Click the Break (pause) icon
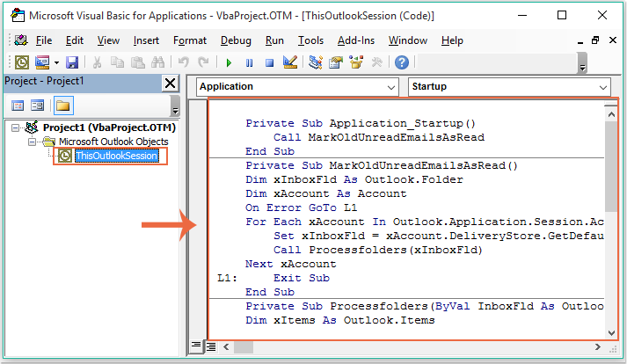Viewport: 627px width, 364px height. pos(249,62)
